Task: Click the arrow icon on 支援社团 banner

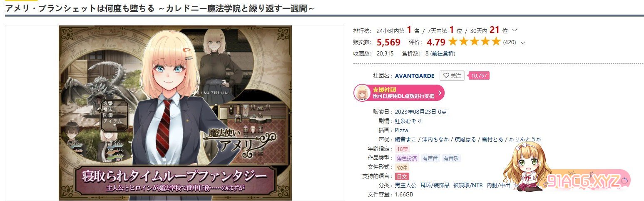Action: tap(440, 93)
